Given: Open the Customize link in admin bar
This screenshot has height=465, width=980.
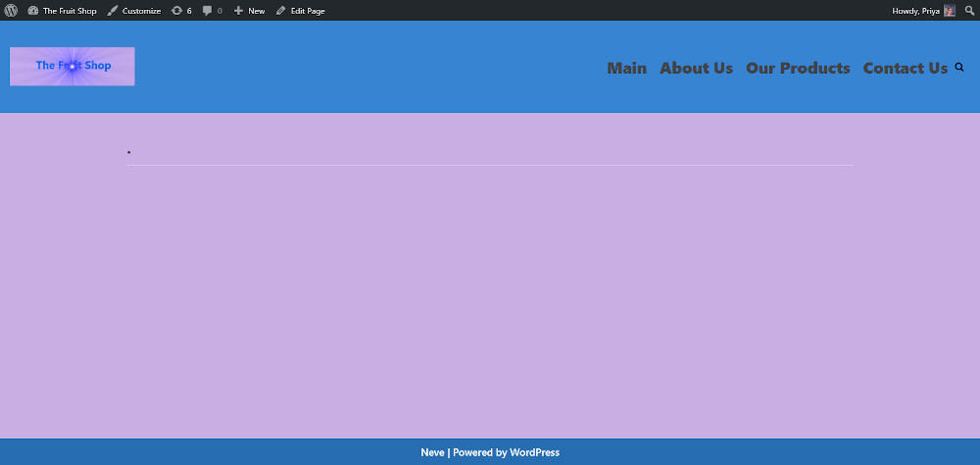Looking at the screenshot, I should click(x=141, y=11).
